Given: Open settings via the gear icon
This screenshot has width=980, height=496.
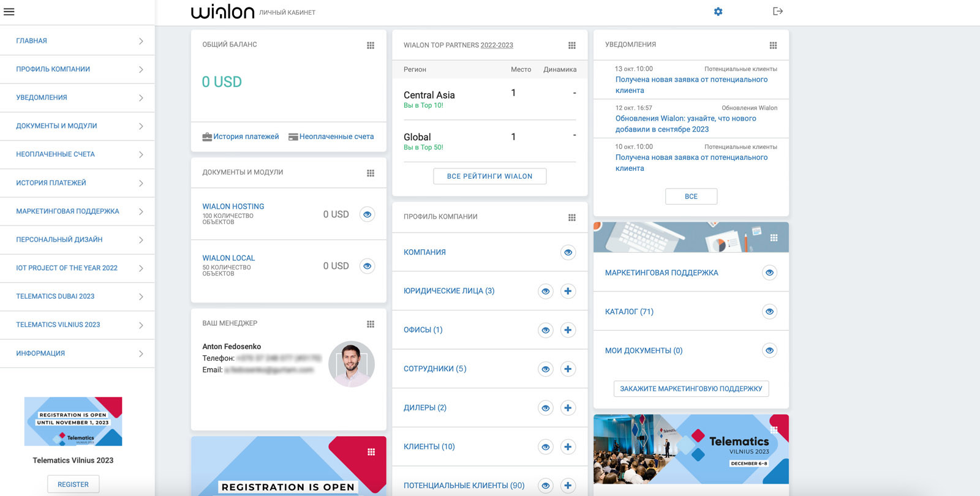Looking at the screenshot, I should [x=718, y=12].
